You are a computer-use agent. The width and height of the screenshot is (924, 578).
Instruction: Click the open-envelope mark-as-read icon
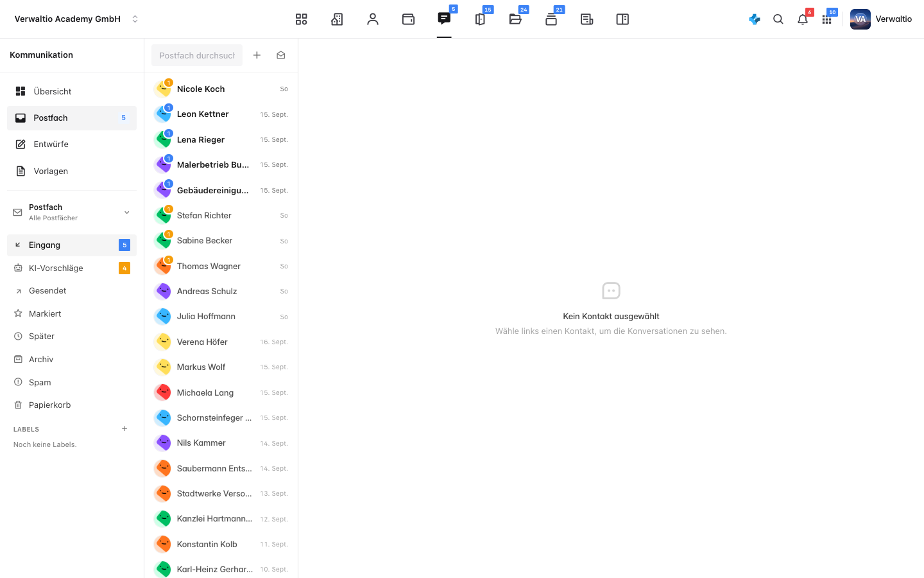click(281, 55)
